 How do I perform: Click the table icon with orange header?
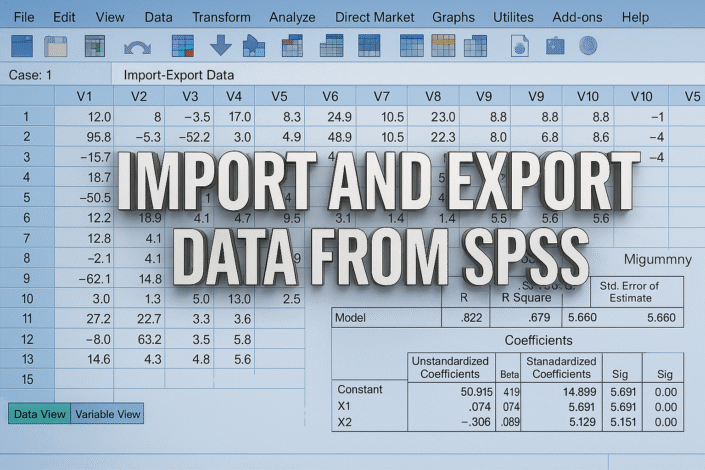pos(443,46)
